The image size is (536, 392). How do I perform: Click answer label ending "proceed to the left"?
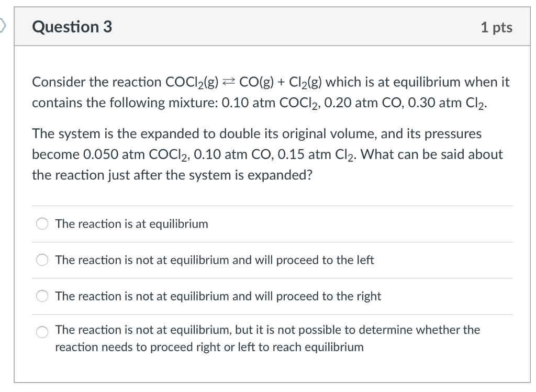coord(215,260)
